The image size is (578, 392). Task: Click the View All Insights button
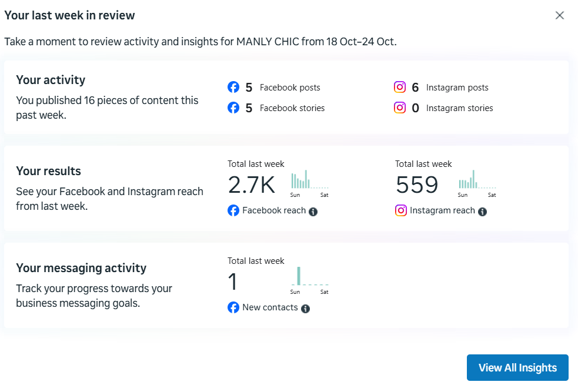pos(517,368)
